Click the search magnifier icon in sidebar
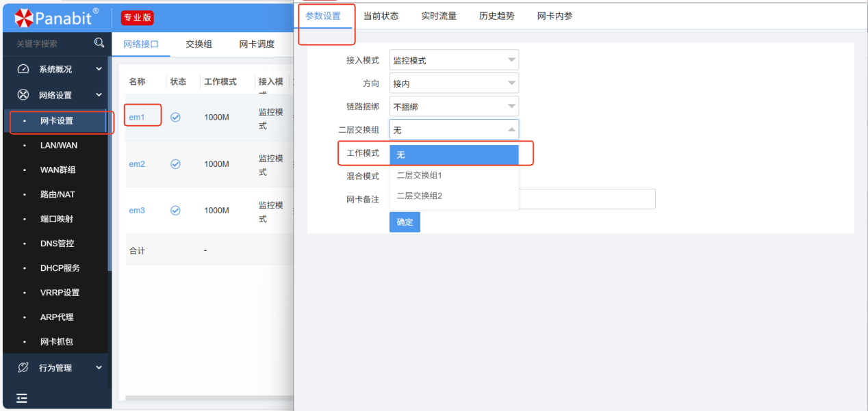Viewport: 868px width, 411px height. pyautogui.click(x=99, y=43)
